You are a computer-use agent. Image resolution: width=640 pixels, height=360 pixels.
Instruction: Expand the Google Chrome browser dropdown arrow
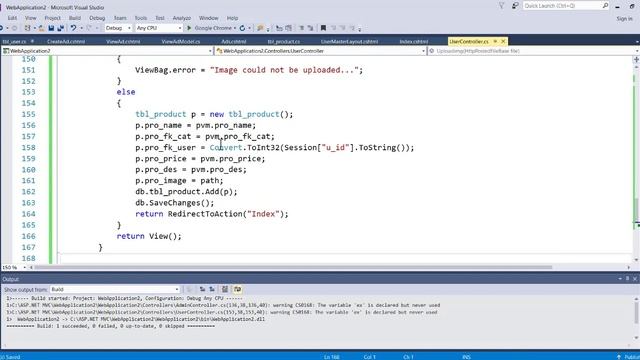coord(235,28)
